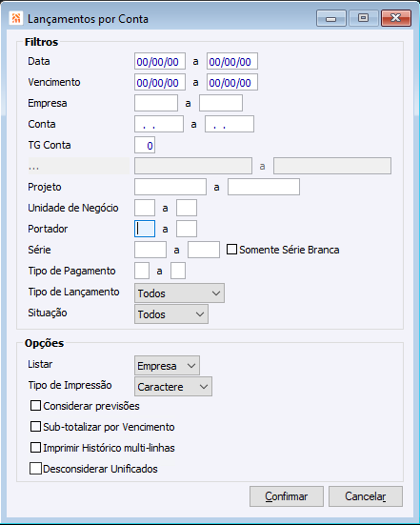Focus the second Série field
420x525 pixels.
(204, 250)
